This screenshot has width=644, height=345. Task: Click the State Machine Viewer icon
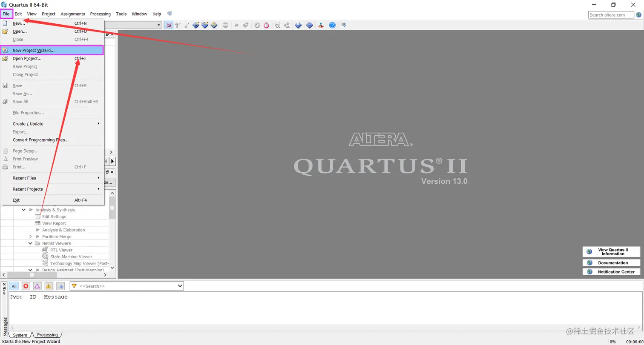pos(45,257)
